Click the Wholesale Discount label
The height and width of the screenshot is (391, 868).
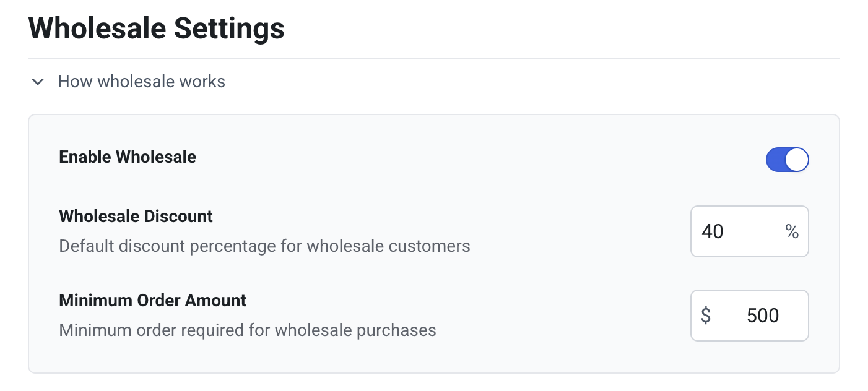pyautogui.click(x=136, y=217)
